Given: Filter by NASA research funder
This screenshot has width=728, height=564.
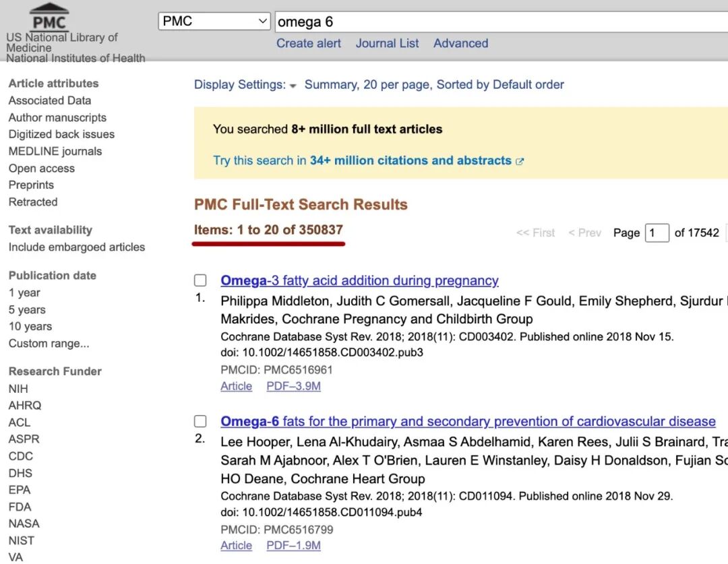Looking at the screenshot, I should pyautogui.click(x=24, y=524).
